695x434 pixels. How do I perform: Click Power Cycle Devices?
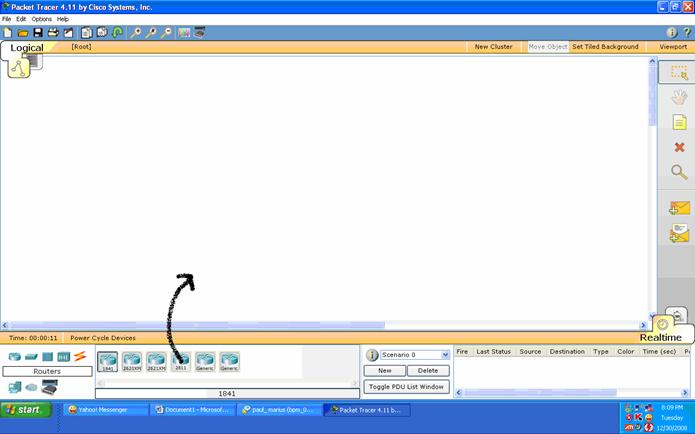click(102, 338)
